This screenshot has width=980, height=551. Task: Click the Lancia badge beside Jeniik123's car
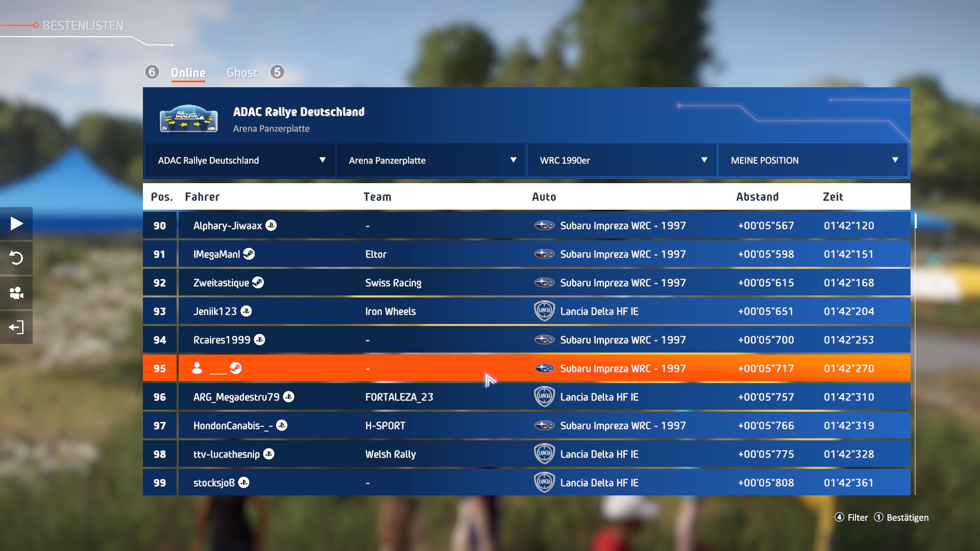click(x=544, y=311)
